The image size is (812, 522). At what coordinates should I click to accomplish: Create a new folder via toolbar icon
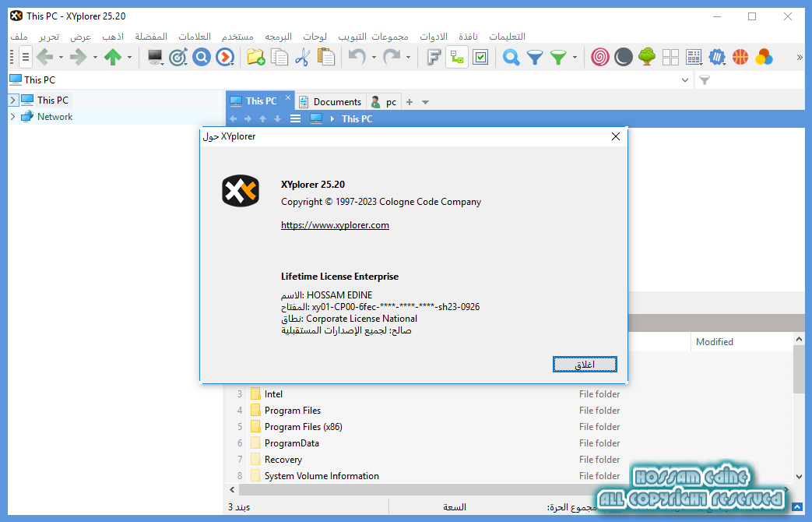[256, 57]
